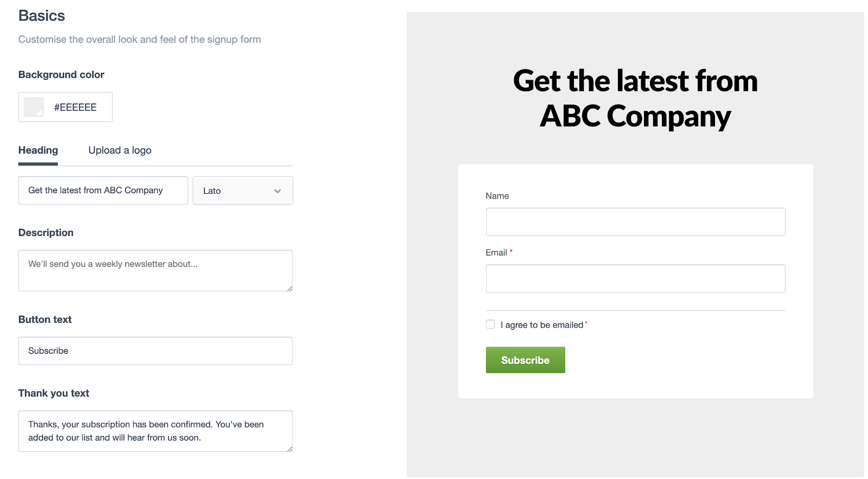Focus the Thank you text textarea
Image resolution: width=868 pixels, height=479 pixels.
(155, 431)
